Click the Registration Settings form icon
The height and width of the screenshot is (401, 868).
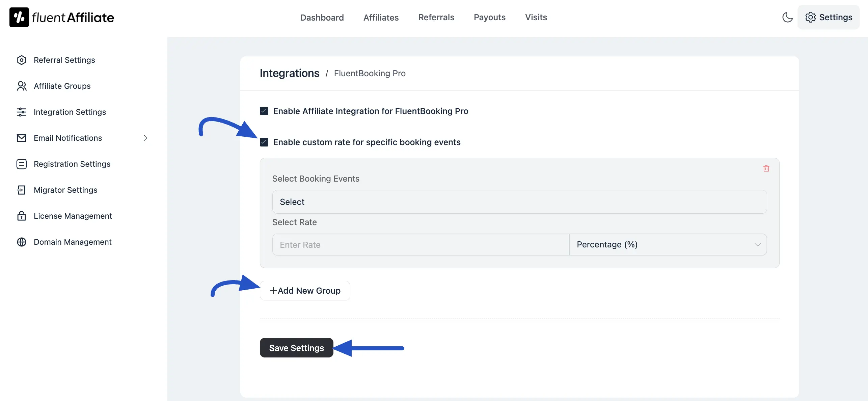click(21, 164)
